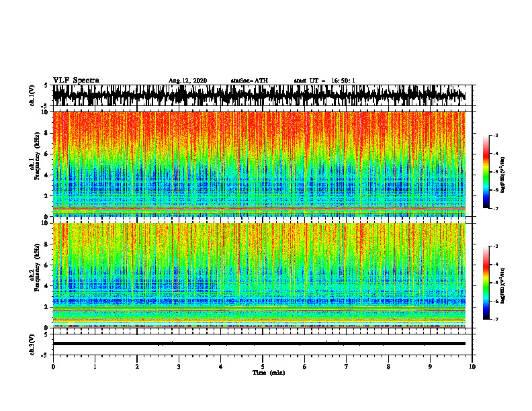Click ch.2 color scale log(PSD) unit label

(503, 285)
